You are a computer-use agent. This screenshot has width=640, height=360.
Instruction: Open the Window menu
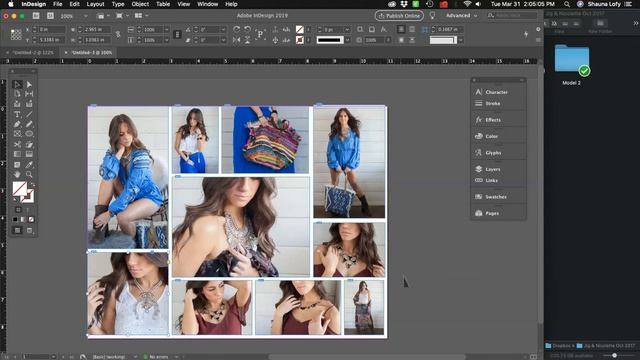[207, 4]
